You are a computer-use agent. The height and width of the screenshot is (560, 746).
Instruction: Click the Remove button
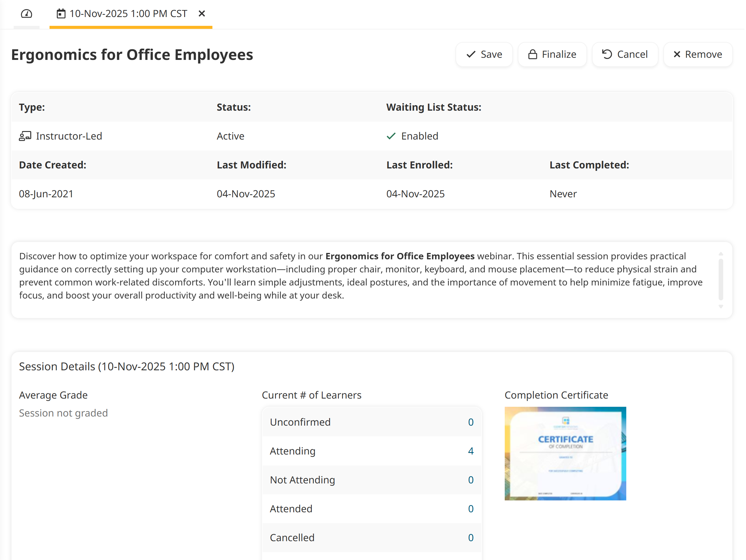[x=697, y=54]
